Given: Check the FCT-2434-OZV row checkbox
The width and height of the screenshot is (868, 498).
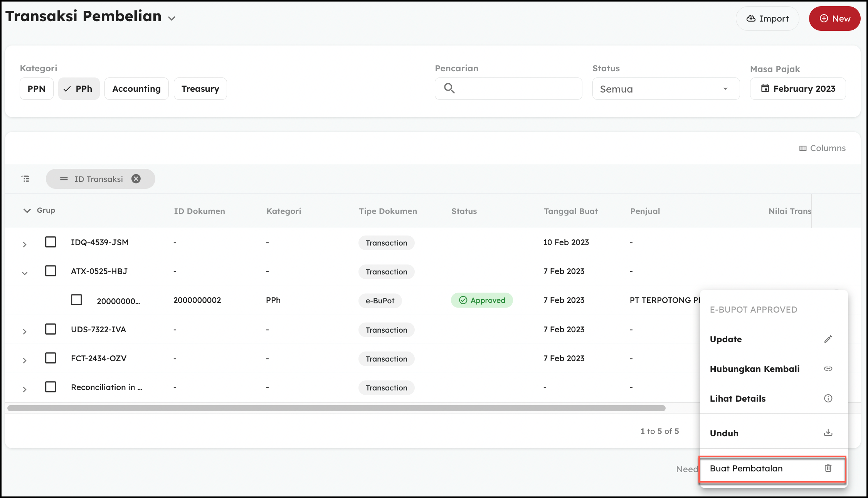Looking at the screenshot, I should point(50,358).
